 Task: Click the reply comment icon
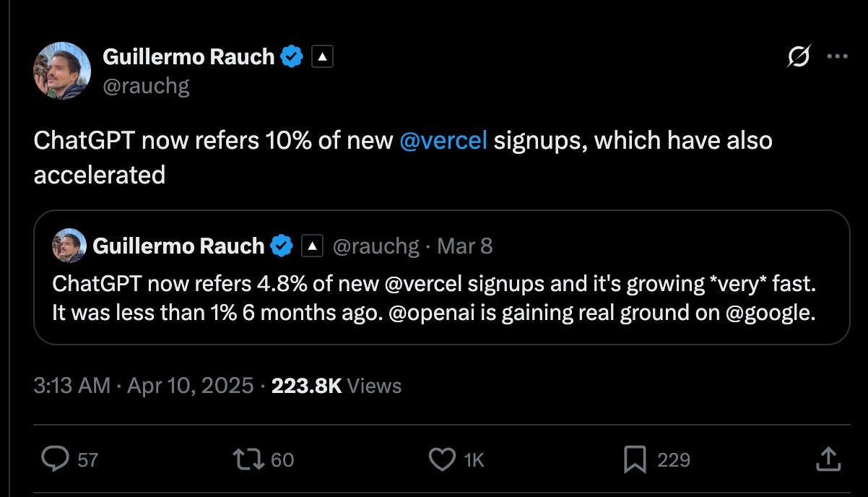tap(55, 459)
